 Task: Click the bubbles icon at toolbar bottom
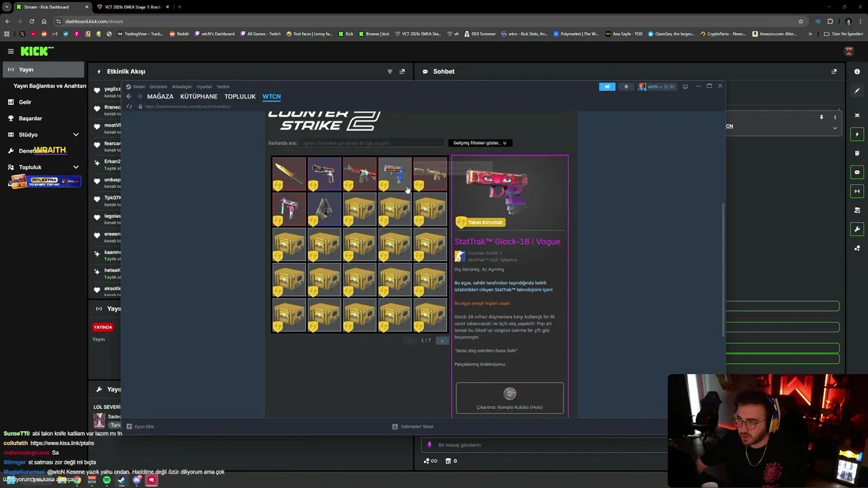tap(857, 248)
